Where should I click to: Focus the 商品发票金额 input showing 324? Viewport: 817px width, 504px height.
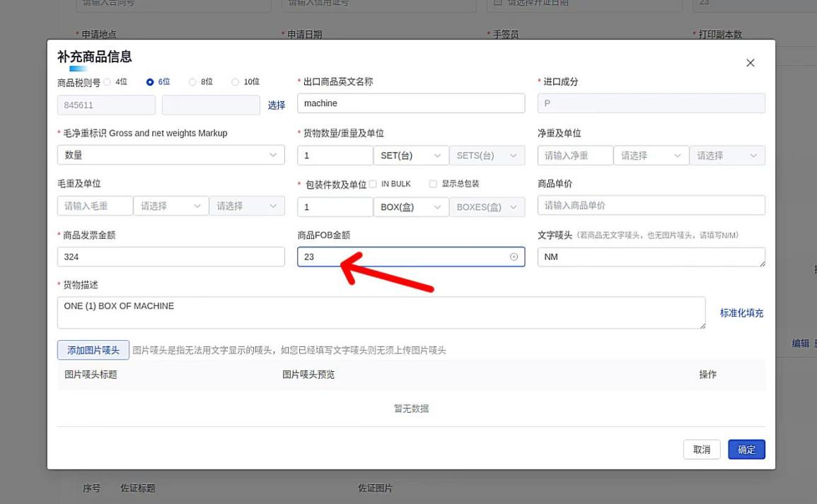[170, 257]
